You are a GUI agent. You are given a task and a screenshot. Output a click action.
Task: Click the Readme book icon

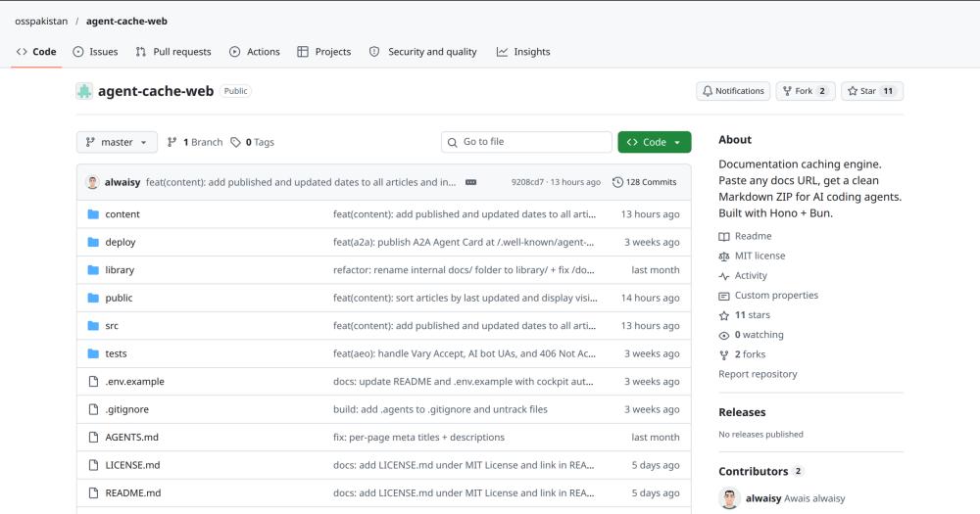coord(724,237)
